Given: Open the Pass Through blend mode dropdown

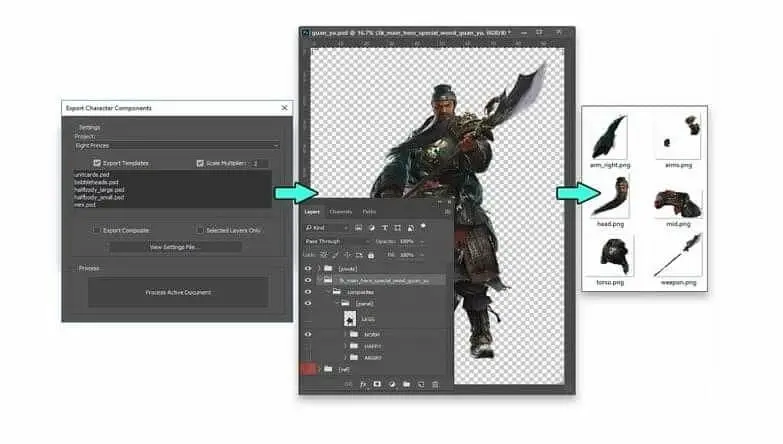Looking at the screenshot, I should (x=337, y=241).
